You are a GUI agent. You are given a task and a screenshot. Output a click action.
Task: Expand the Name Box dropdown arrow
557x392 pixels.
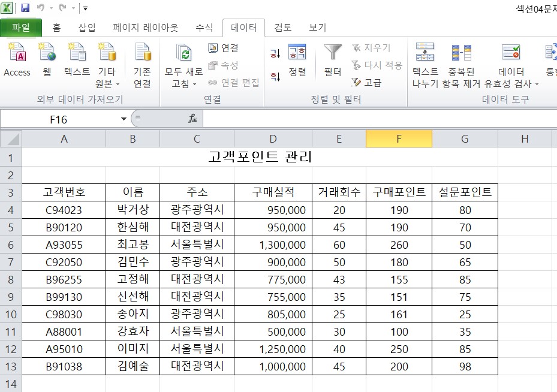[x=124, y=119]
